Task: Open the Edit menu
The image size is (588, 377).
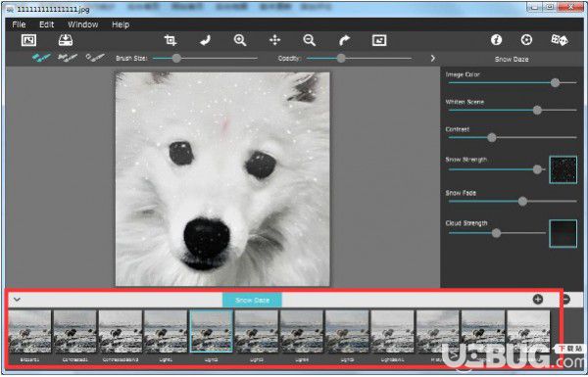Action: click(46, 24)
